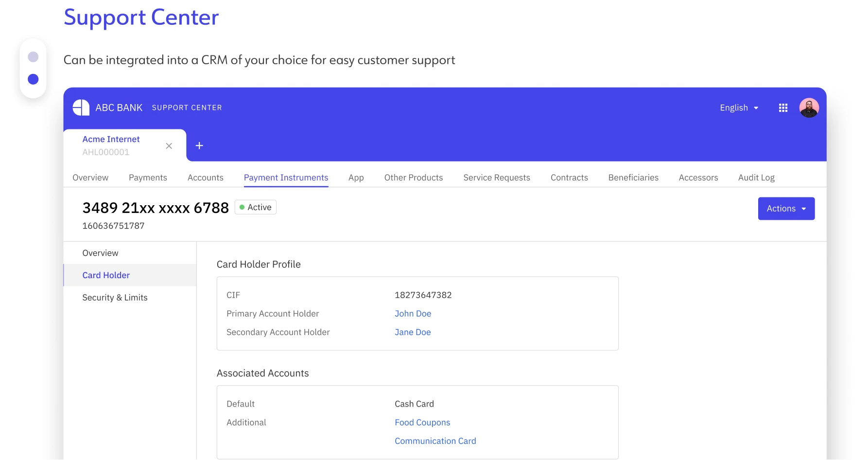Expand the English language dropdown
The image size is (868, 460).
pos(739,108)
